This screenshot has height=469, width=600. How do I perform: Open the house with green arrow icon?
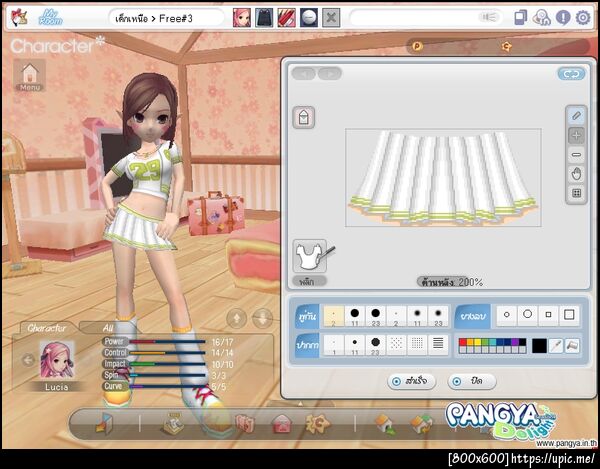pos(385,425)
